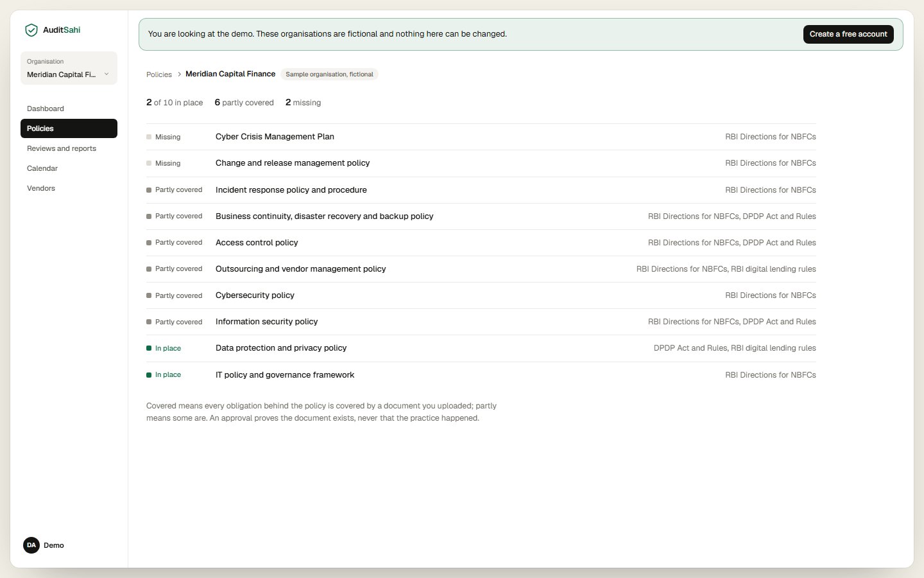The height and width of the screenshot is (578, 924).
Task: Open Cybersecurity policy row
Action: tap(481, 295)
